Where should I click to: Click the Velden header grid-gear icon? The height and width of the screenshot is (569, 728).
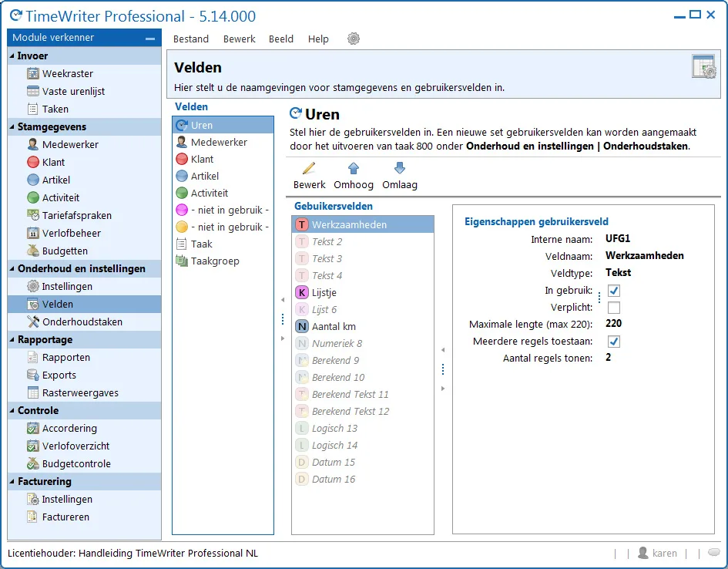pyautogui.click(x=704, y=66)
